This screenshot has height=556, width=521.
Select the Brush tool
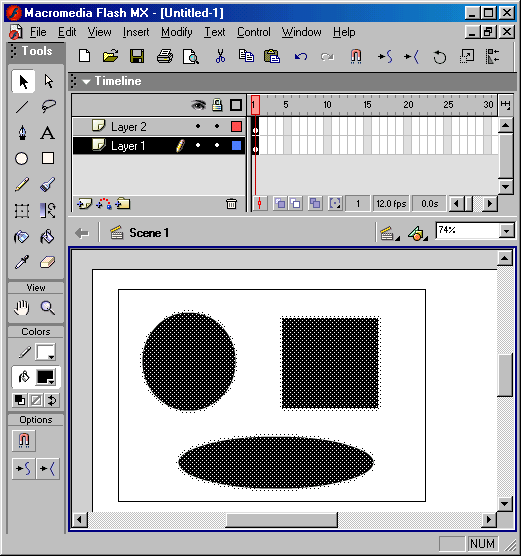point(48,184)
